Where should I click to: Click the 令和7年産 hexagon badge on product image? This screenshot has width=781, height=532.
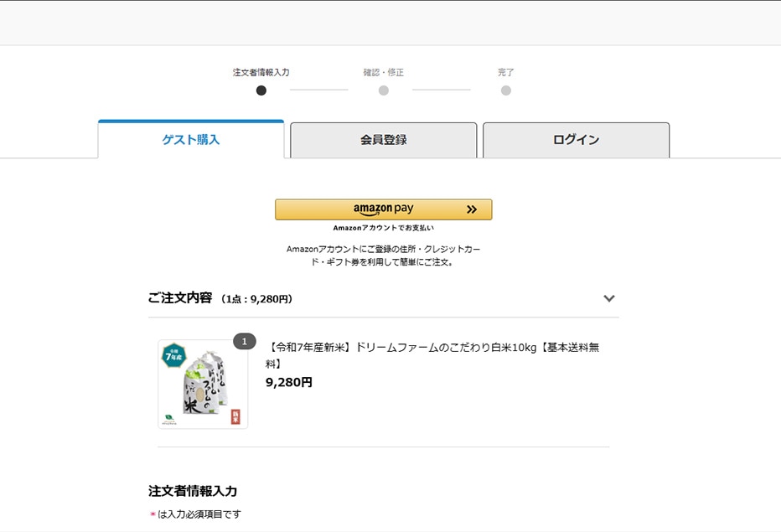pos(173,354)
